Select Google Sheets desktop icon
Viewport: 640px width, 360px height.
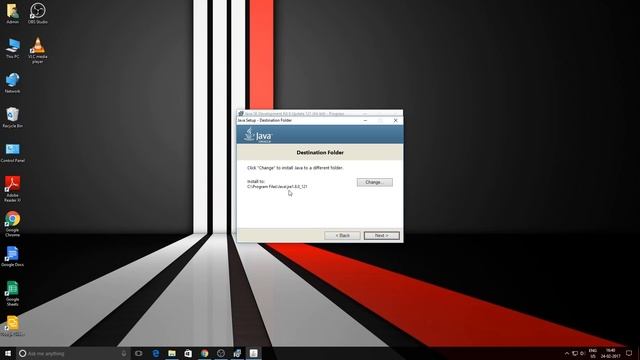point(13,293)
